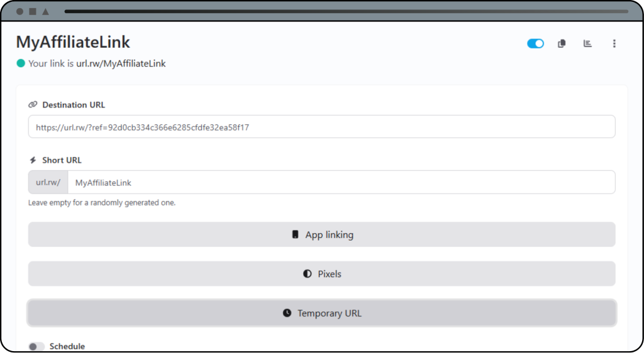
Task: Click the lightning bolt icon beside Short URL
Action: (33, 160)
